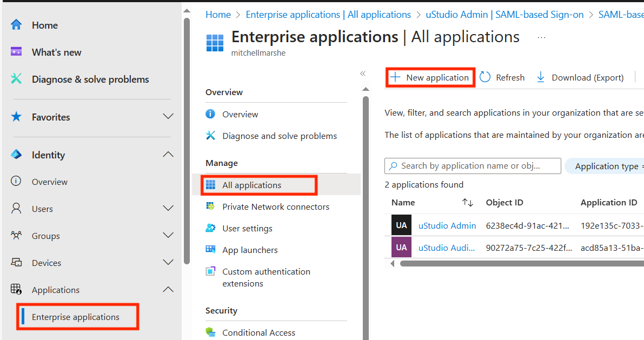Collapse the resource menu with double-chevron

(363, 74)
